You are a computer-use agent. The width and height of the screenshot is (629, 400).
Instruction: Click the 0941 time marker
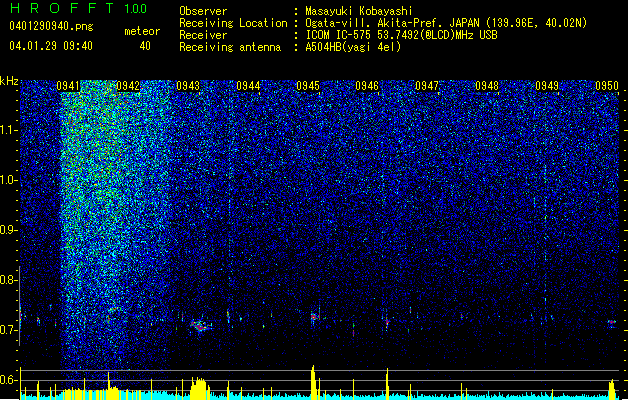point(68,86)
